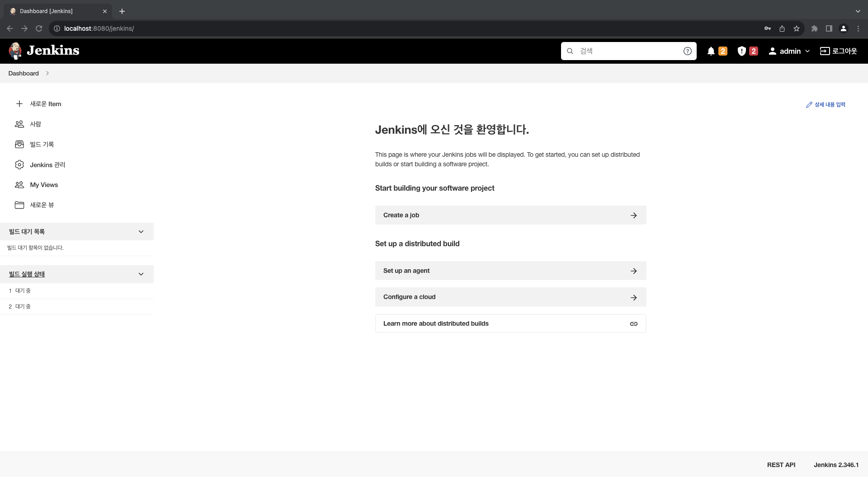Open 빌드 기록 in the sidebar
The image size is (868, 477).
click(x=42, y=145)
